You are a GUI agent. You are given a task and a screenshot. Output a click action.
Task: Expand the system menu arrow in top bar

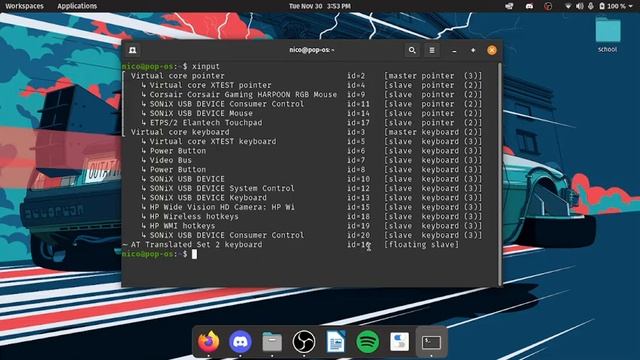(632, 6)
